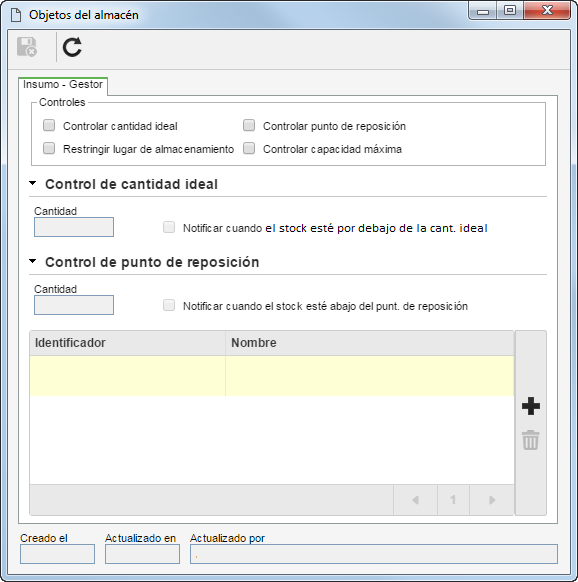Collapse the Control de punto de reposición section
Viewport: 578px width, 582px height.
click(x=33, y=261)
